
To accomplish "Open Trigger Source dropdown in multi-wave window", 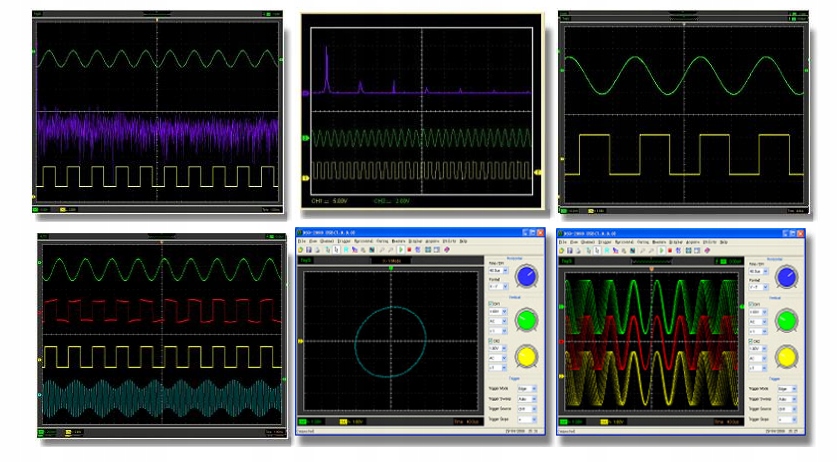I will 789,409.
